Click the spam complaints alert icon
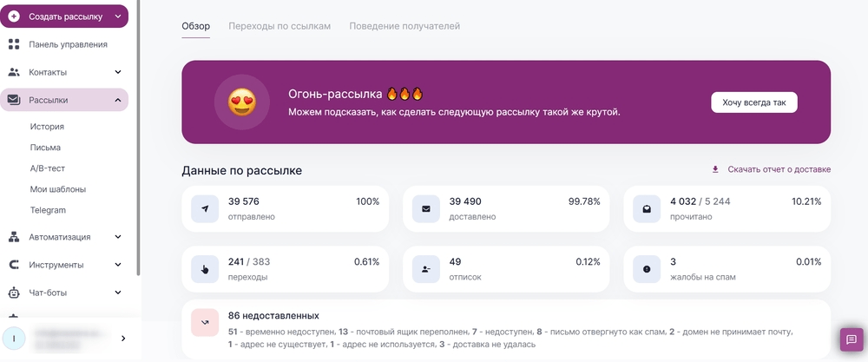 (x=647, y=269)
